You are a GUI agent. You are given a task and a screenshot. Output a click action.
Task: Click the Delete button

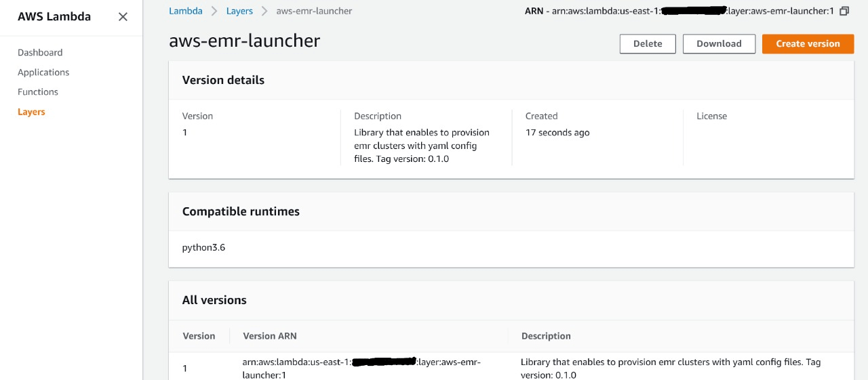click(x=648, y=43)
